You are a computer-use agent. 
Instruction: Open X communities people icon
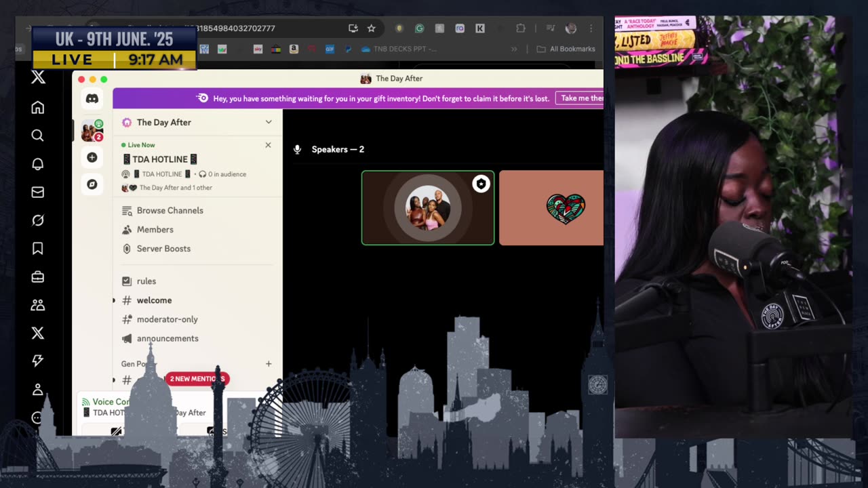tap(38, 305)
